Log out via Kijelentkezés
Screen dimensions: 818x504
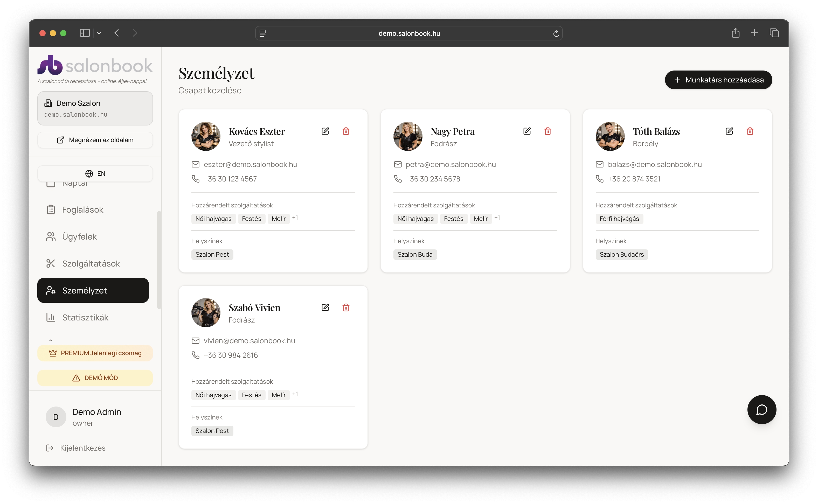click(x=76, y=448)
